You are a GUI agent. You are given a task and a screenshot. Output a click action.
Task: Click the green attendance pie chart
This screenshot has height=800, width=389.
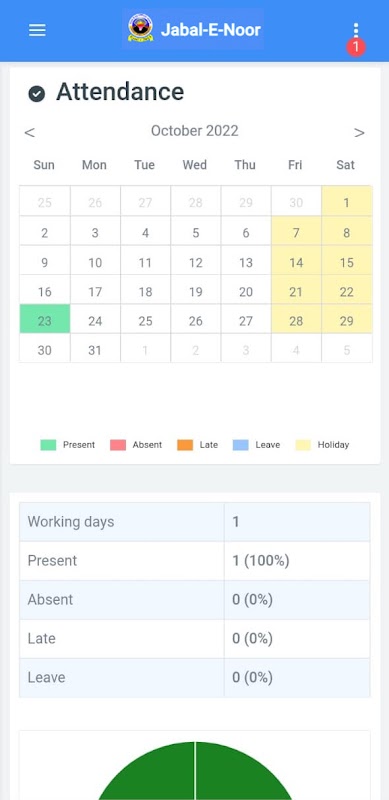pyautogui.click(x=194, y=770)
